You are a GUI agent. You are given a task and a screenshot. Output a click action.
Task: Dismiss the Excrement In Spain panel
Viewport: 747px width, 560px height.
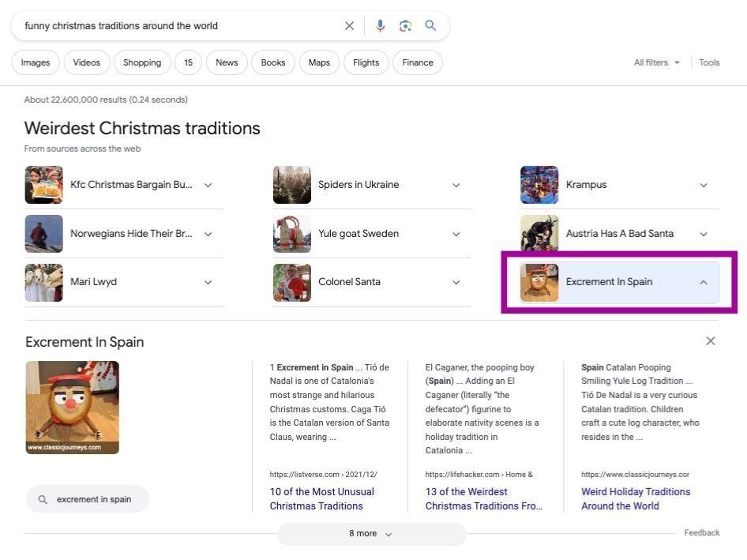(x=710, y=340)
